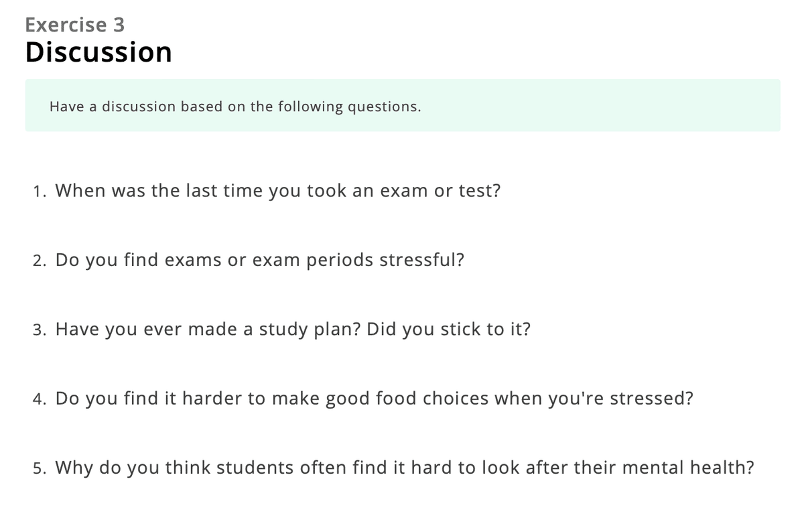Click the number marker "2."

click(x=40, y=261)
